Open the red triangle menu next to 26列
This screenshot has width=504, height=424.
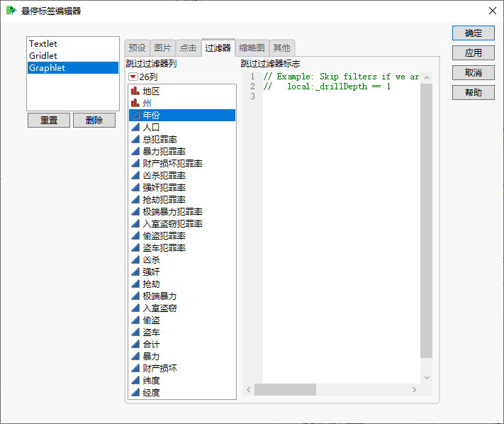133,77
